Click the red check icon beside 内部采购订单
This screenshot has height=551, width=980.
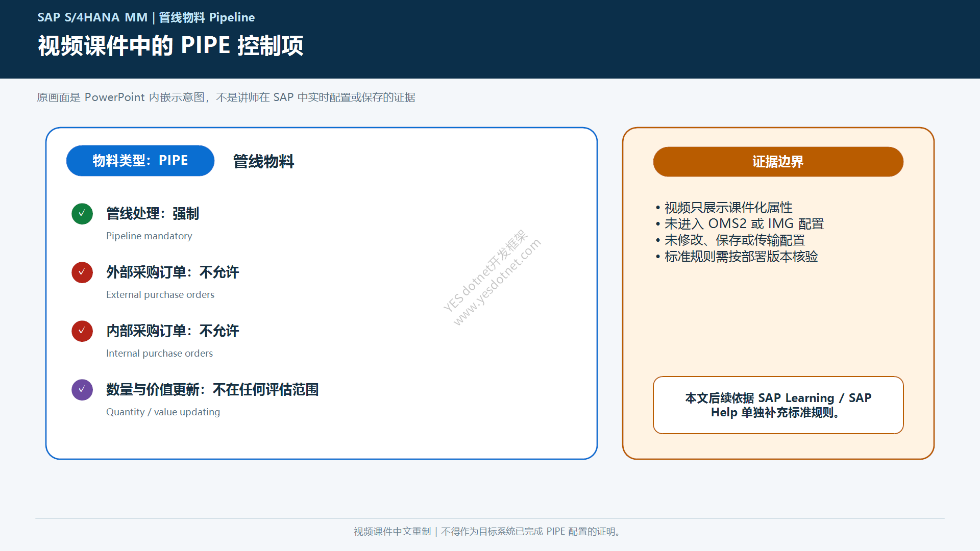point(82,331)
